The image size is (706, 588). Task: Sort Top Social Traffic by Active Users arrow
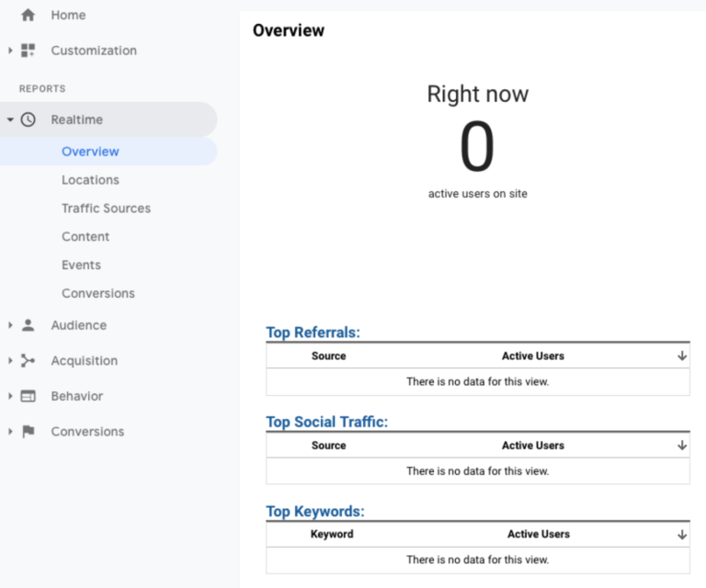[682, 446]
